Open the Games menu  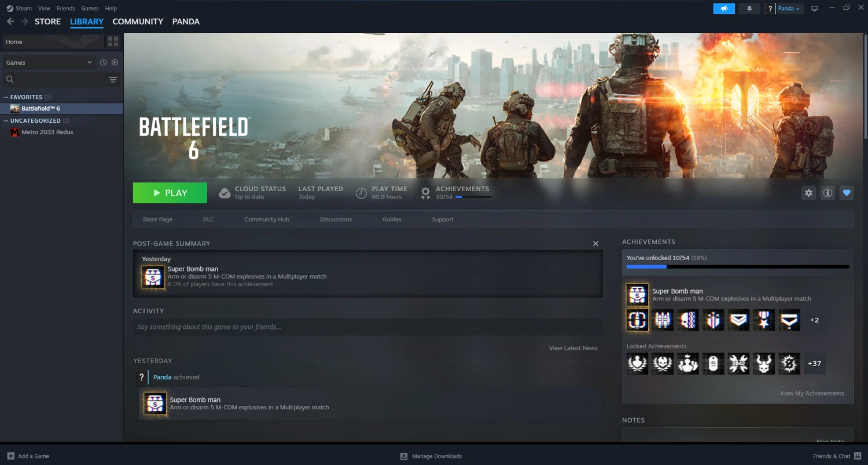click(x=90, y=9)
